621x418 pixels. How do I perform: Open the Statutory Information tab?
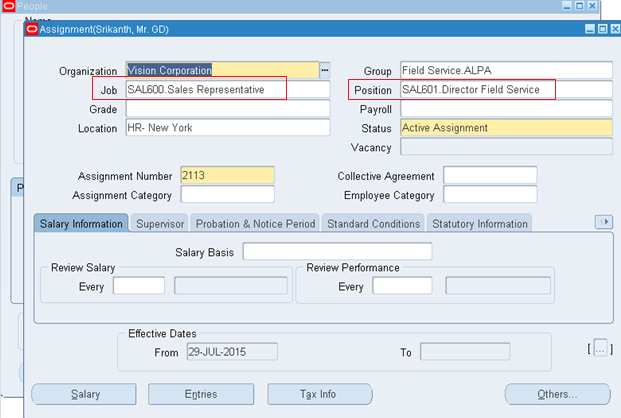pos(478,224)
